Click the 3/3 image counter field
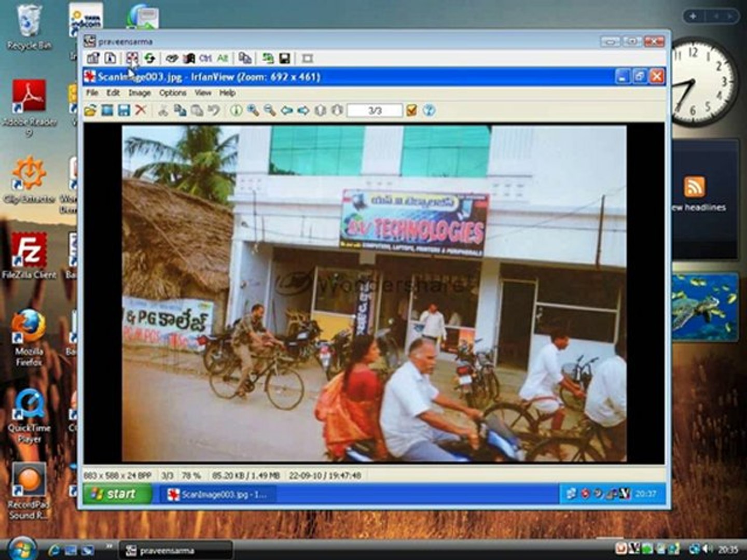 [x=375, y=110]
